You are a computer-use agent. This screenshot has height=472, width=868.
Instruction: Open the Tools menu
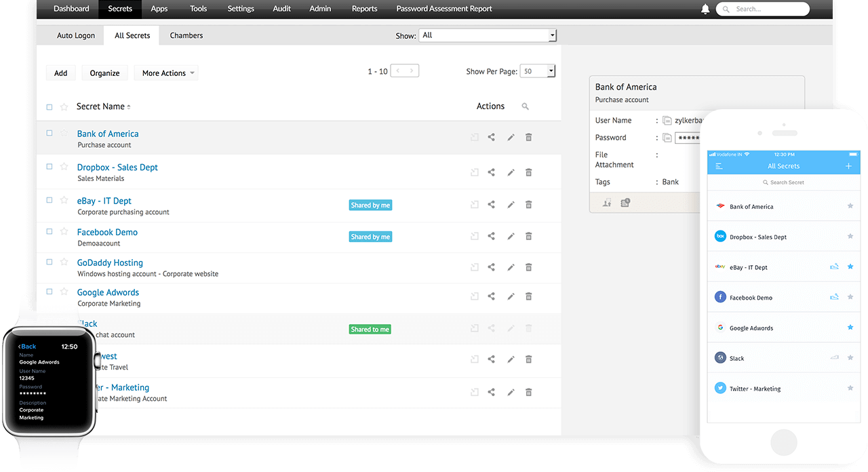[x=199, y=9]
